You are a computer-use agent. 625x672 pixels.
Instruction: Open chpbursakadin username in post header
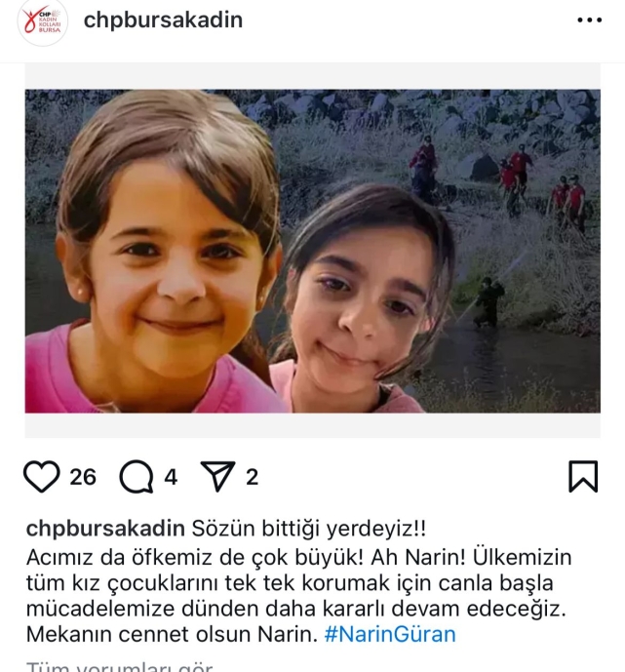pyautogui.click(x=163, y=20)
